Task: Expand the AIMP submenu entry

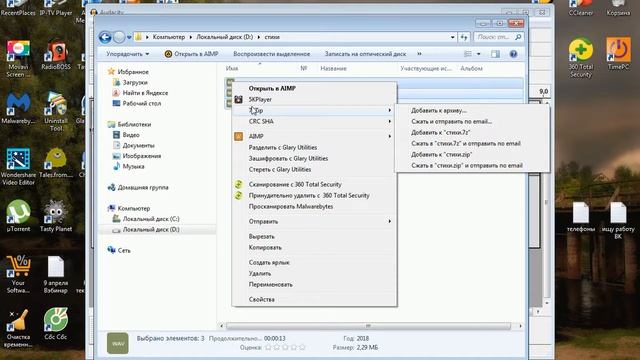Action: (x=314, y=136)
